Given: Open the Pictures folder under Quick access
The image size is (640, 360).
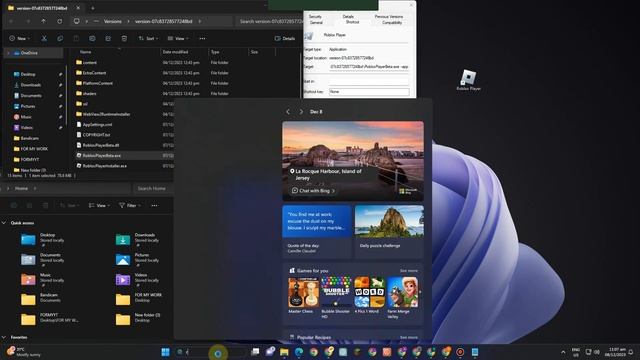Looking at the screenshot, I should [x=137, y=260].
